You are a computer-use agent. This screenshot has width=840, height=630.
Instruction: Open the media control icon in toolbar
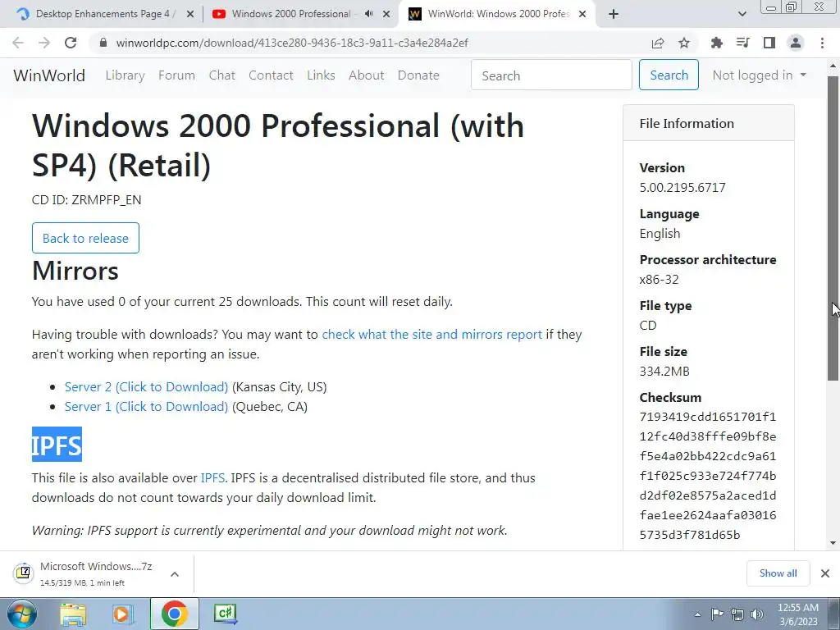[x=742, y=43]
